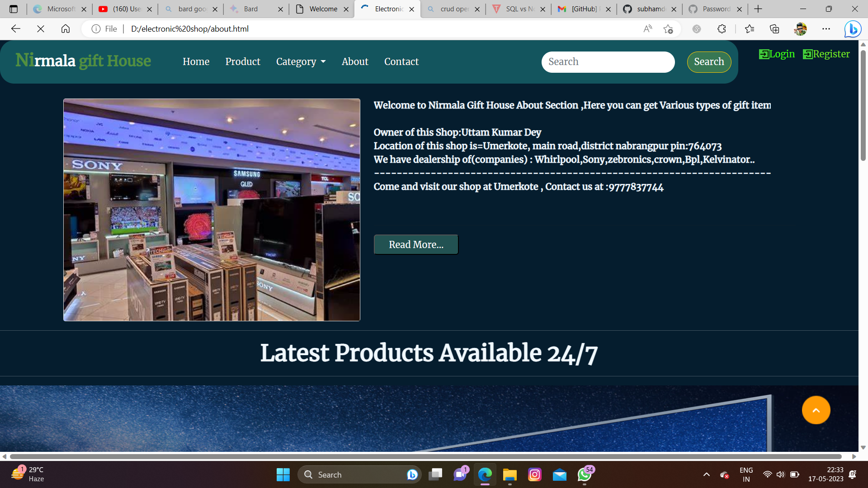Click the browser extensions icon
Image resolution: width=868 pixels, height=488 pixels.
pyautogui.click(x=722, y=29)
